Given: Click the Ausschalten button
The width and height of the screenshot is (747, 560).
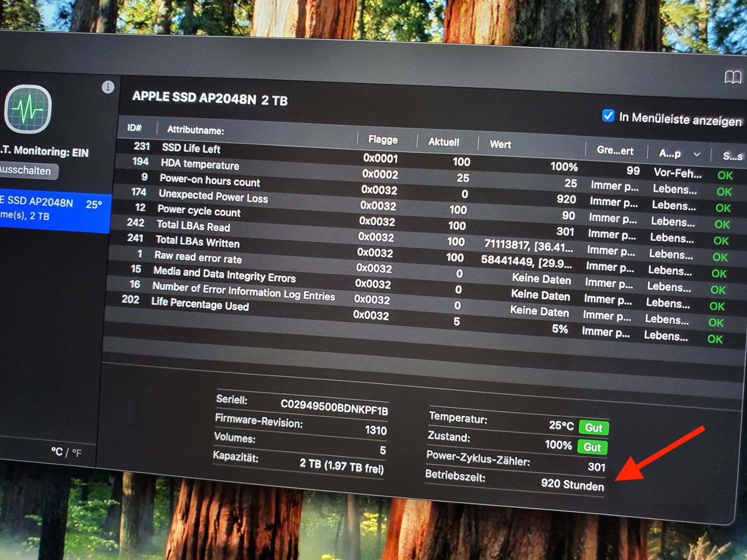Looking at the screenshot, I should (27, 170).
